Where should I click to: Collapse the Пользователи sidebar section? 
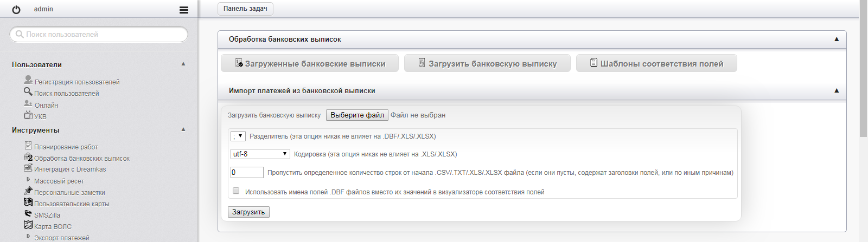pyautogui.click(x=183, y=64)
